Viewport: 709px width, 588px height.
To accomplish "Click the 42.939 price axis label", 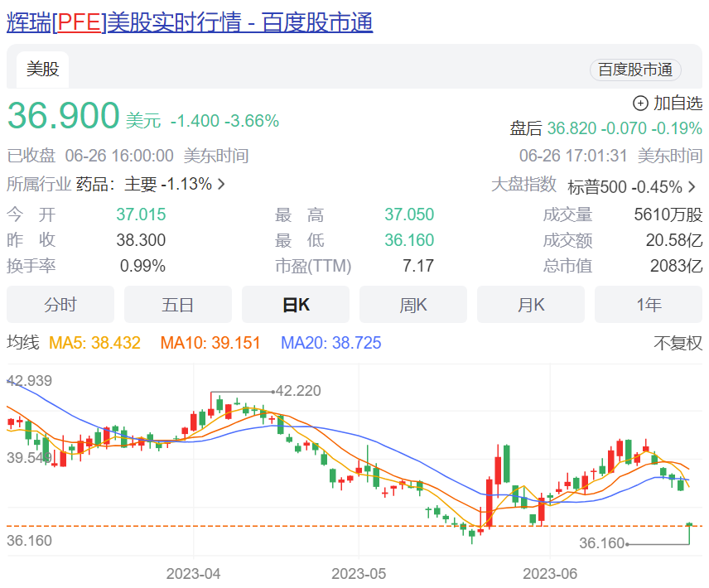I will [x=30, y=381].
